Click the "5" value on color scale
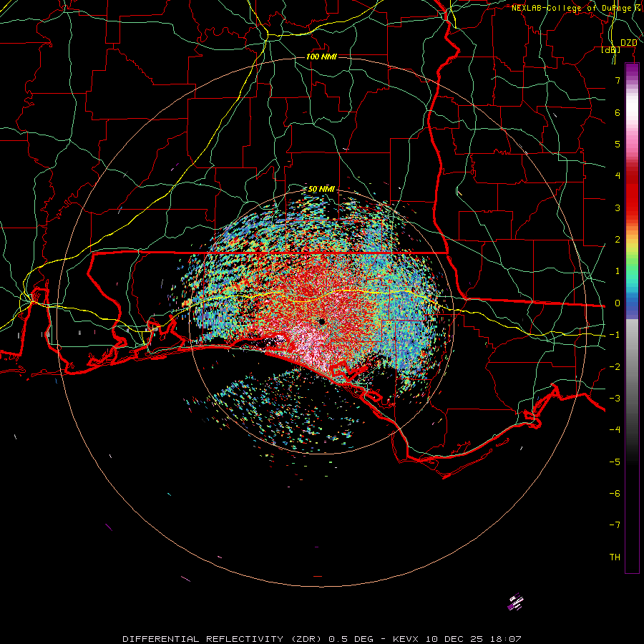 pos(618,144)
